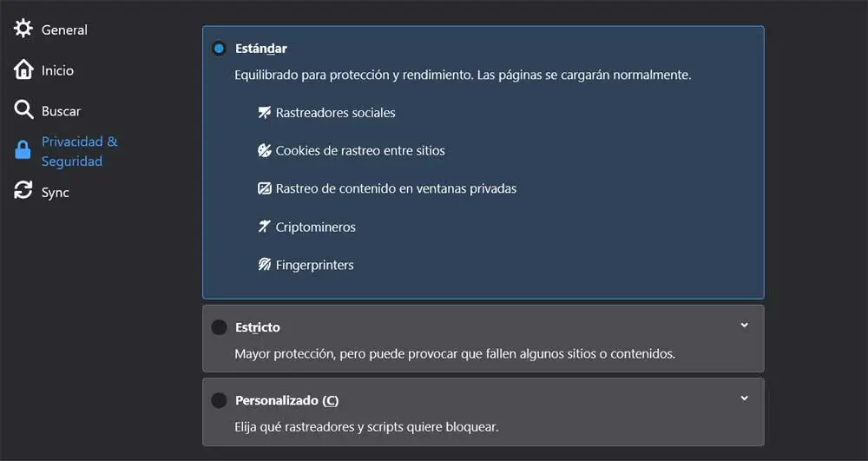Select the Personalizado radio button

point(219,401)
